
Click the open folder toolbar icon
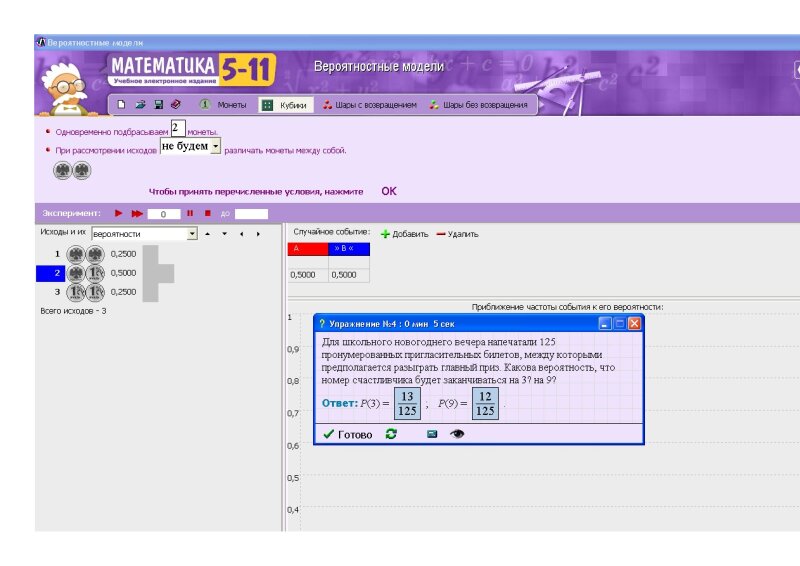[140, 104]
